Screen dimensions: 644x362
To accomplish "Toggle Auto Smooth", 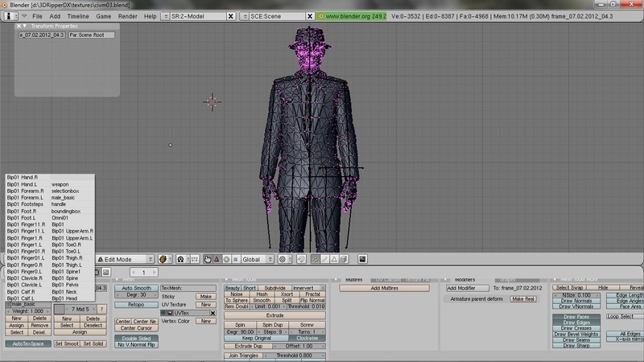I will [x=136, y=288].
